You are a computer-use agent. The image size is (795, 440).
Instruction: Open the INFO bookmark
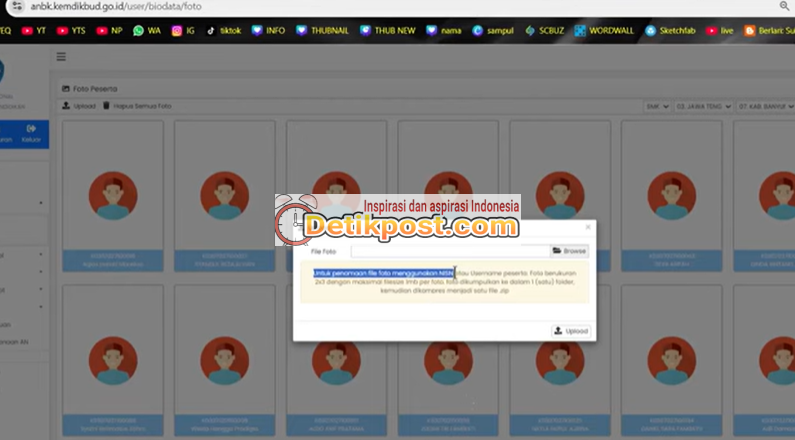pyautogui.click(x=269, y=31)
